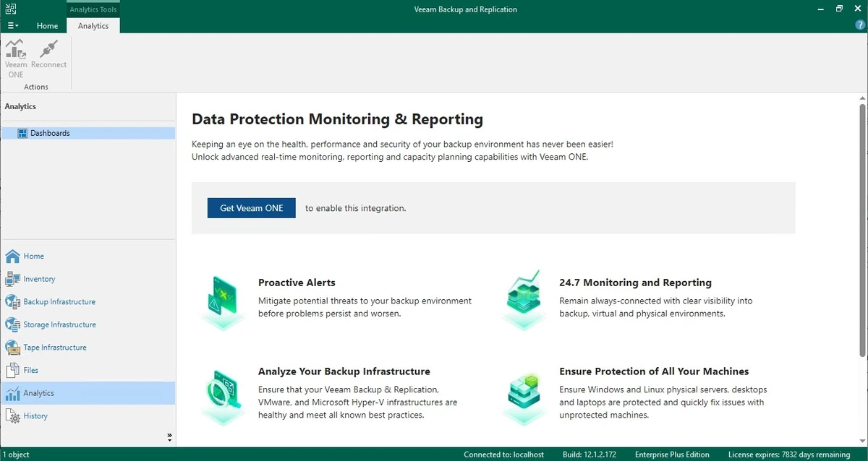The image size is (868, 461).
Task: Click Analyze Your Backup Infrastructure heading
Action: (344, 371)
